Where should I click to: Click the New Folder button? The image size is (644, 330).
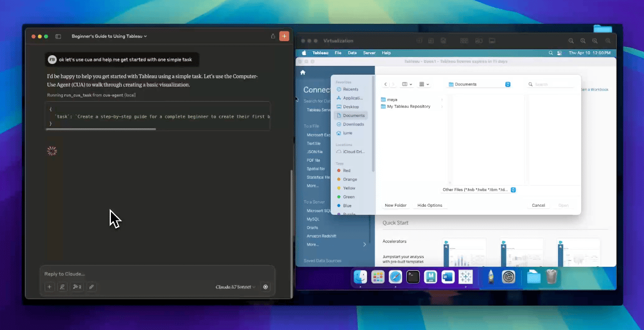click(x=396, y=205)
